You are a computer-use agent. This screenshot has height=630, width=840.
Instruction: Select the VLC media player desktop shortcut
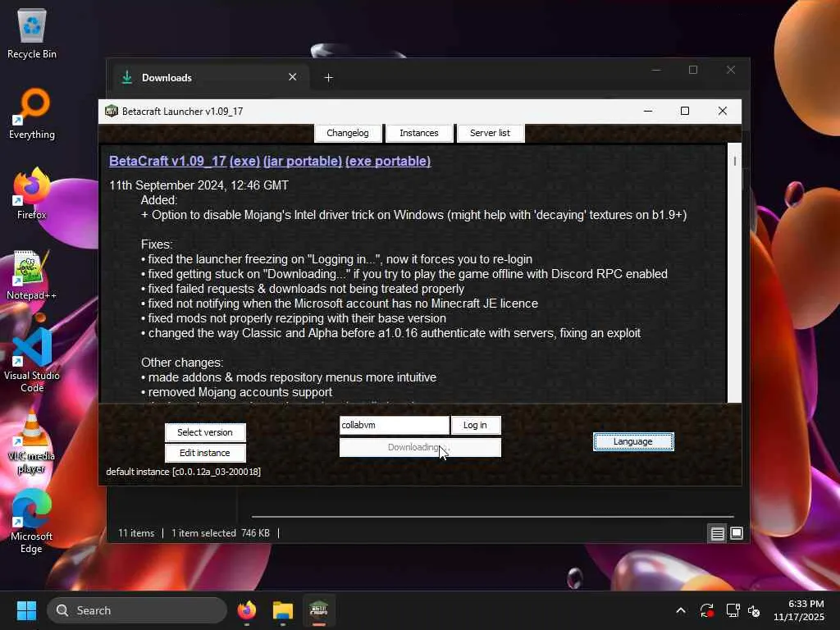pos(32,442)
